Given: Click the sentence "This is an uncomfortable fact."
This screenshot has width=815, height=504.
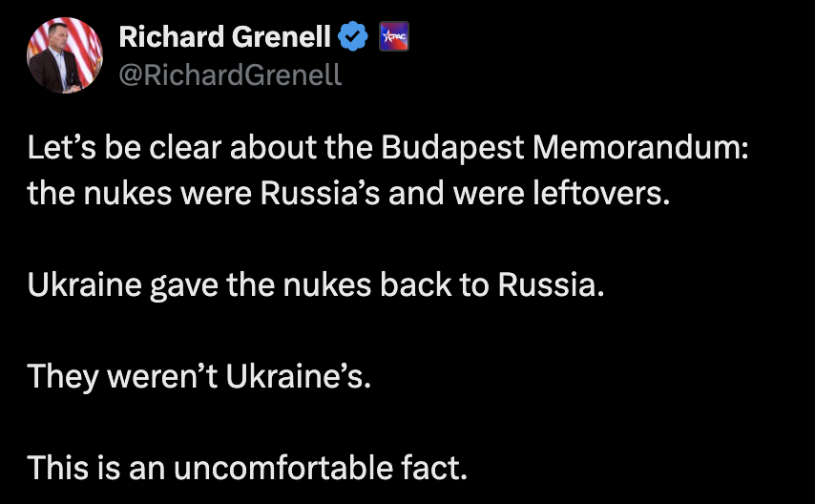Looking at the screenshot, I should (248, 468).
